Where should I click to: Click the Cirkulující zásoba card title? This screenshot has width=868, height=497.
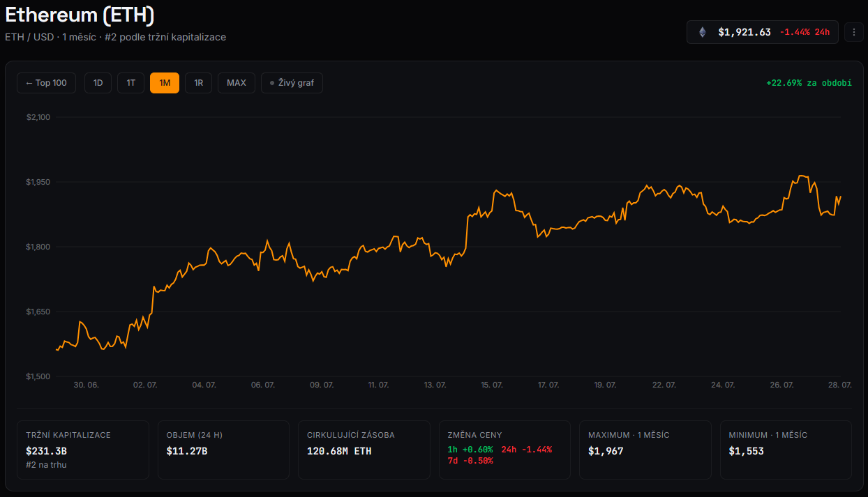[x=351, y=435]
